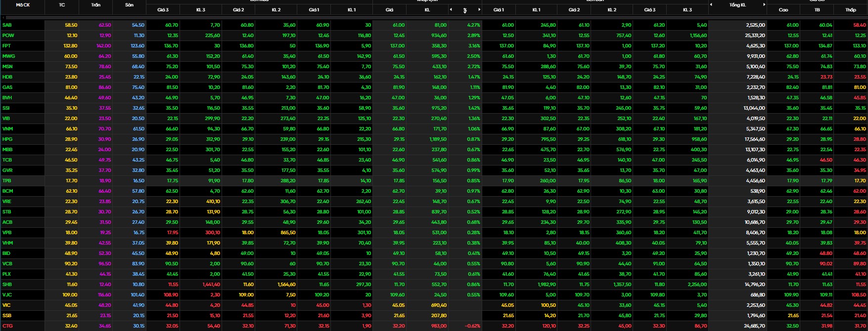
Task: Click the Sàn column header
Action: tap(129, 4)
